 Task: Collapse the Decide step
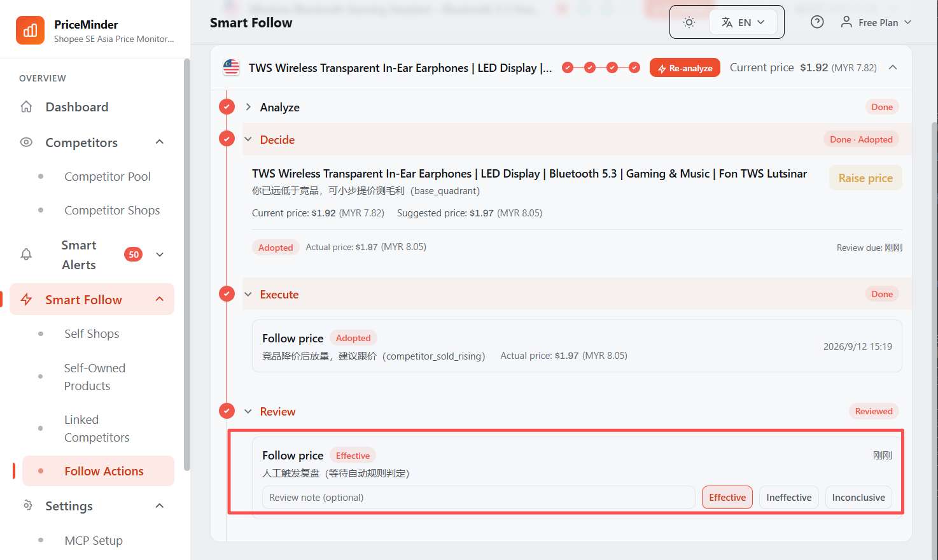tap(248, 139)
